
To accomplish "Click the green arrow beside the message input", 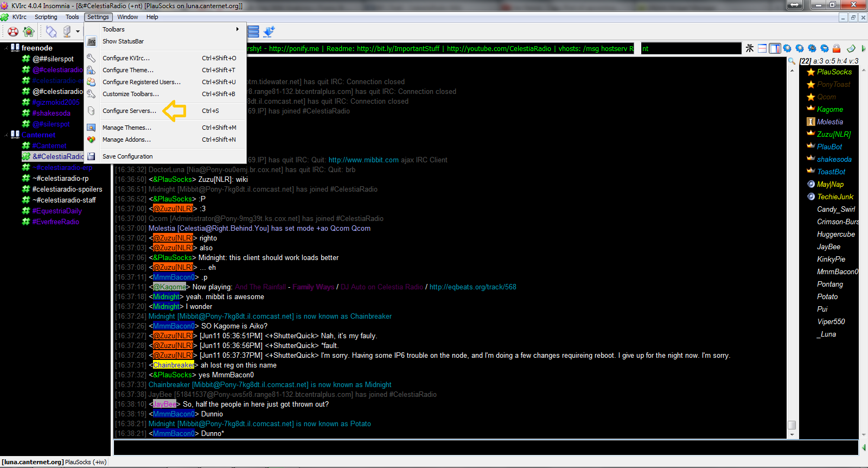I will pyautogui.click(x=864, y=447).
